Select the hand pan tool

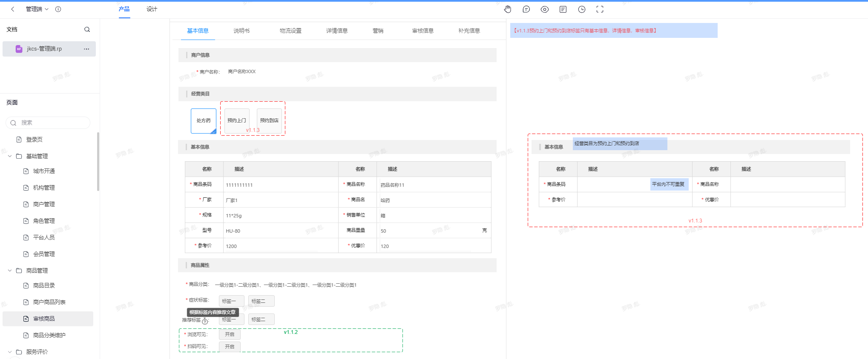click(508, 9)
